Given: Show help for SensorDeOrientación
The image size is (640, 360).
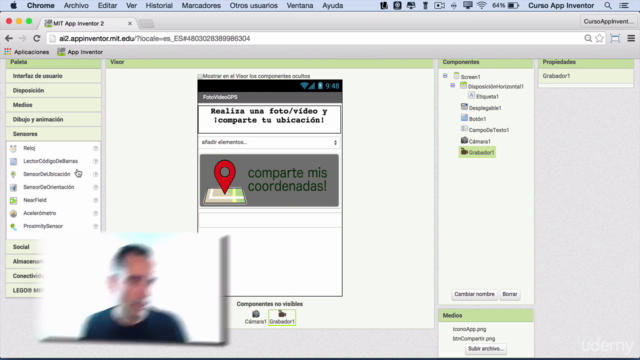Looking at the screenshot, I should [x=96, y=187].
